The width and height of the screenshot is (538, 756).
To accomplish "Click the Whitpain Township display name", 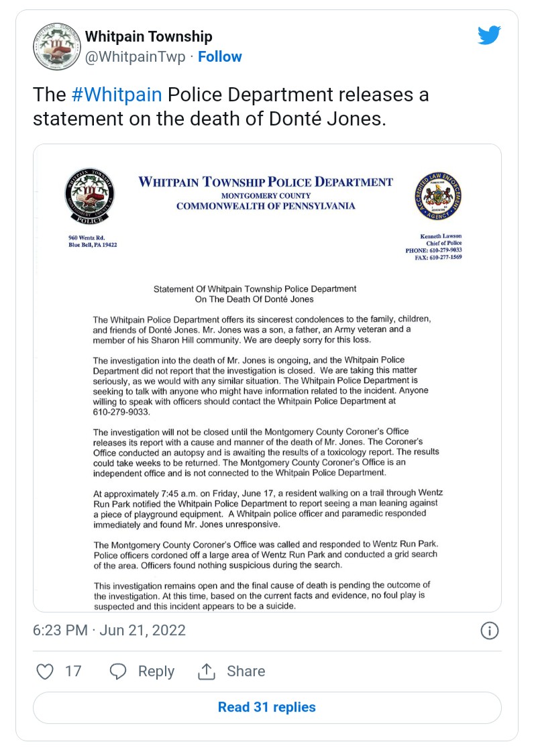I will coord(148,36).
